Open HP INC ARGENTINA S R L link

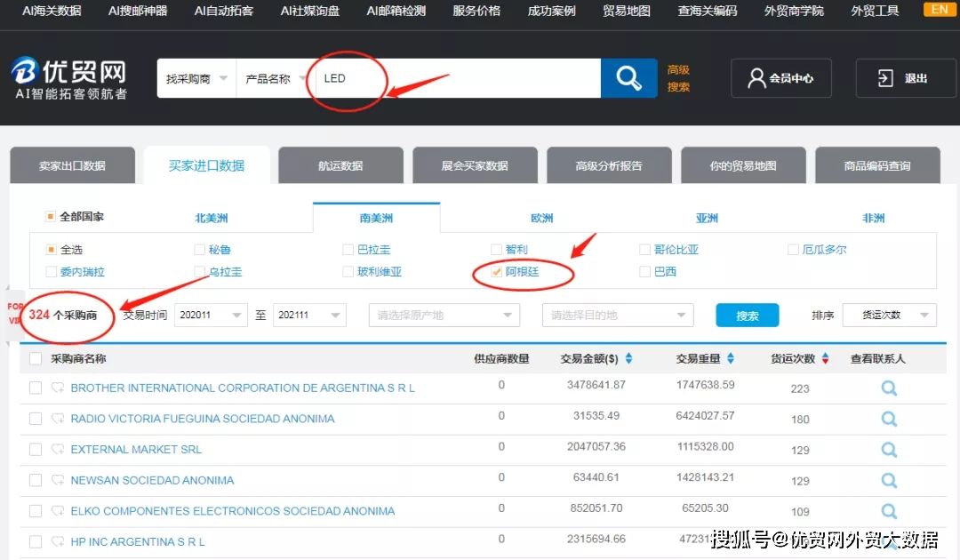(x=138, y=541)
